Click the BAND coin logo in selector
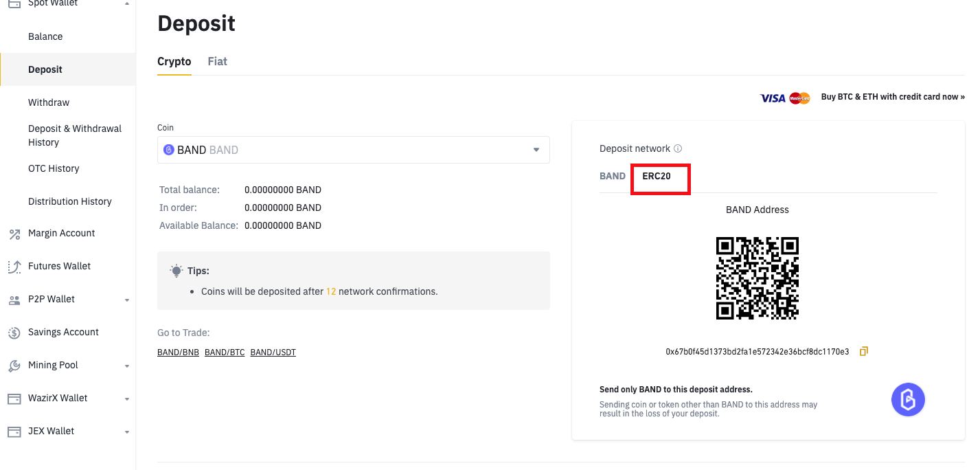980x470 pixels. (169, 150)
